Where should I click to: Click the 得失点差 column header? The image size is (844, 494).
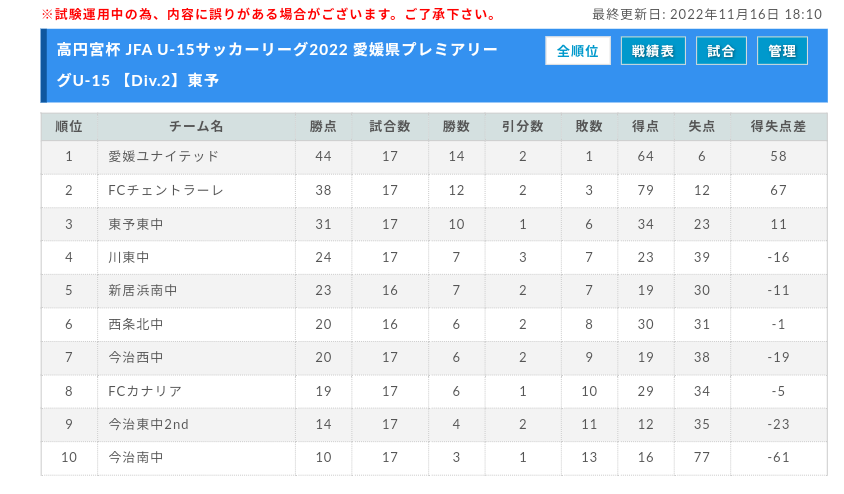[778, 127]
